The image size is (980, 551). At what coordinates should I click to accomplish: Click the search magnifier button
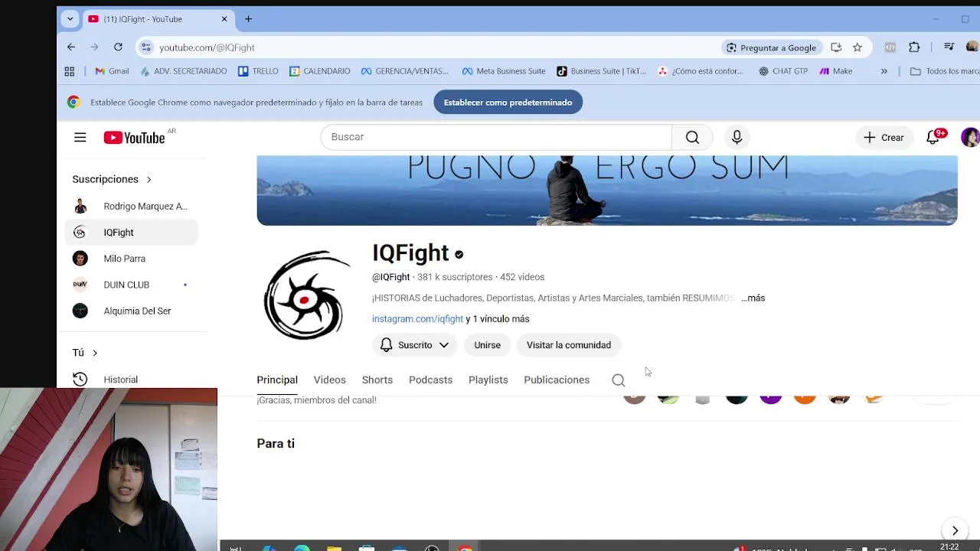tap(692, 137)
